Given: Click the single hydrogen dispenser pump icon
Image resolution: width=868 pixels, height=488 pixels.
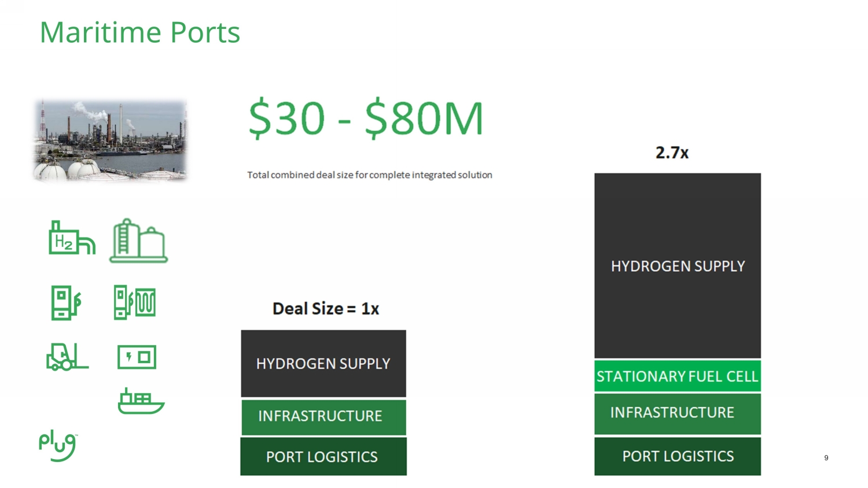Looking at the screenshot, I should (66, 303).
